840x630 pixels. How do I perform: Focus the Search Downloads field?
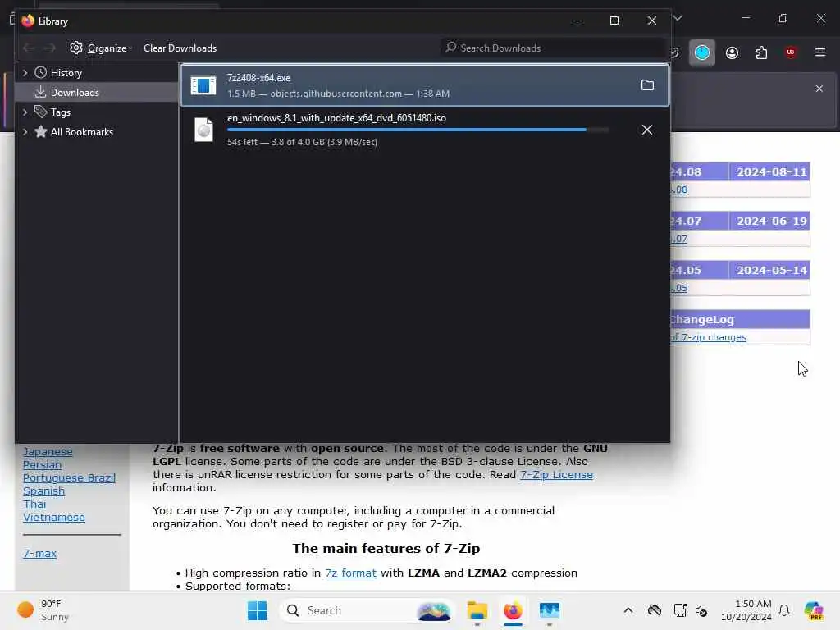click(552, 48)
